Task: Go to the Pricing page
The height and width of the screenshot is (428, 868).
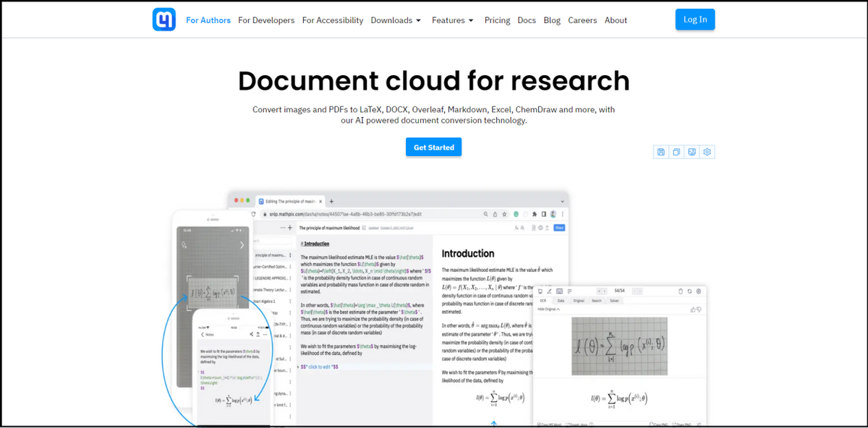Action: click(497, 20)
